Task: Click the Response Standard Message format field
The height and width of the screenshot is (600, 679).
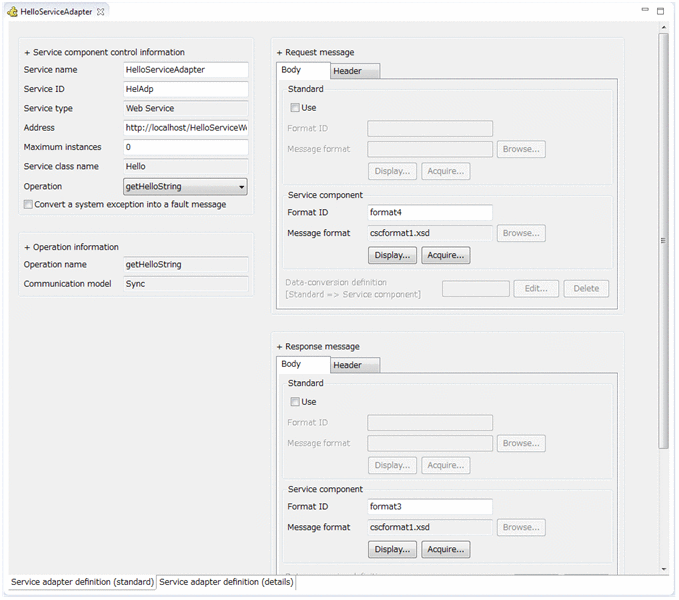Action: click(430, 443)
